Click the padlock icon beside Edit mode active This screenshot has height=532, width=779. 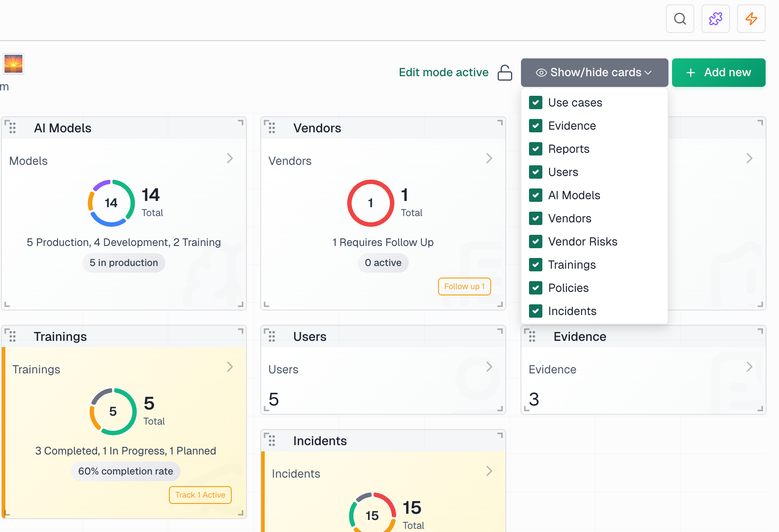505,72
